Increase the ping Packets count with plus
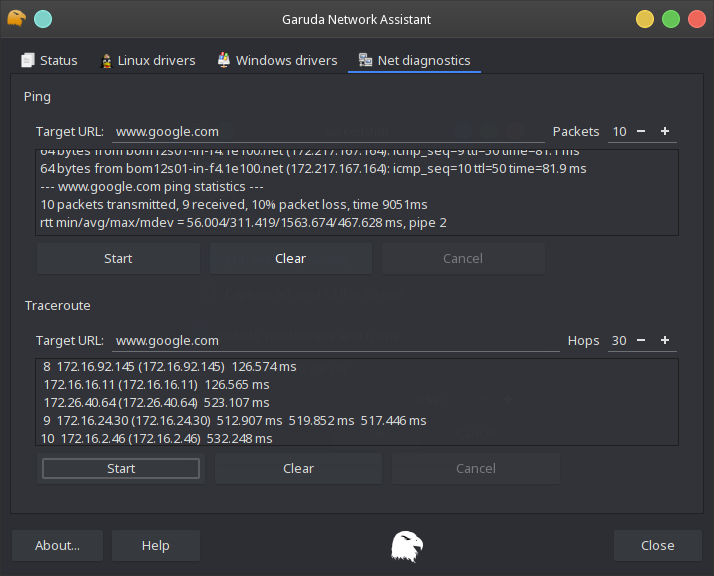This screenshot has height=576, width=714. 665,131
